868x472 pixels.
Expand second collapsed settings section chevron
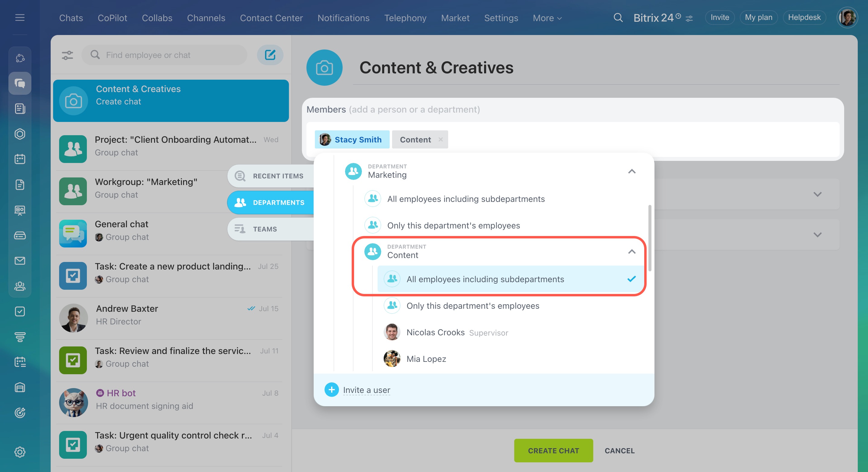[x=817, y=235]
